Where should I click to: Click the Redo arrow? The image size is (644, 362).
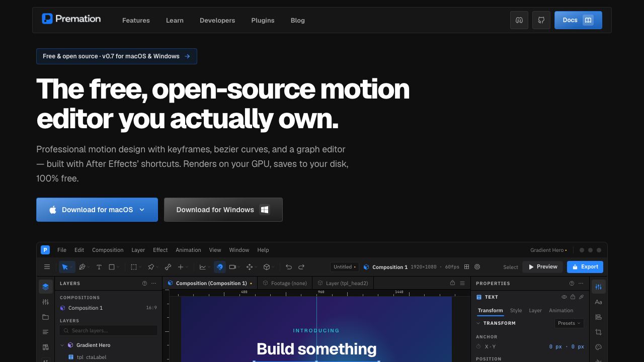click(301, 267)
